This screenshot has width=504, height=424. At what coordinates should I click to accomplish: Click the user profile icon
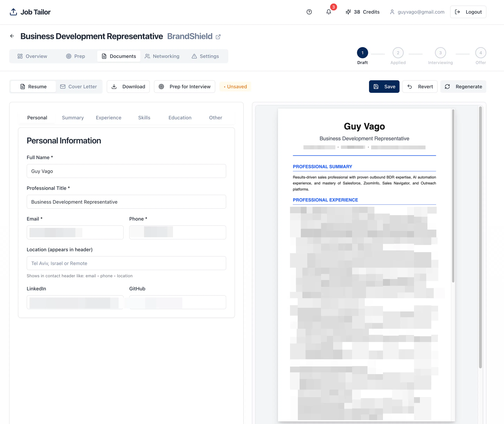click(x=392, y=12)
